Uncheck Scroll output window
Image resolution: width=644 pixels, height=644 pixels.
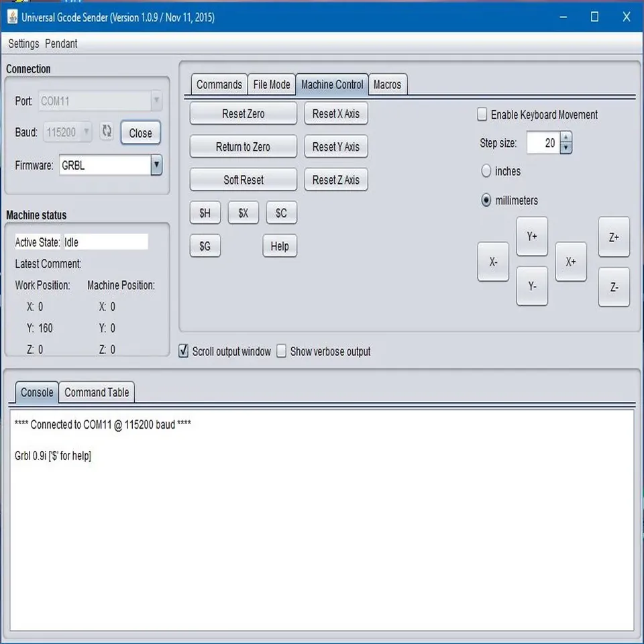[184, 352]
